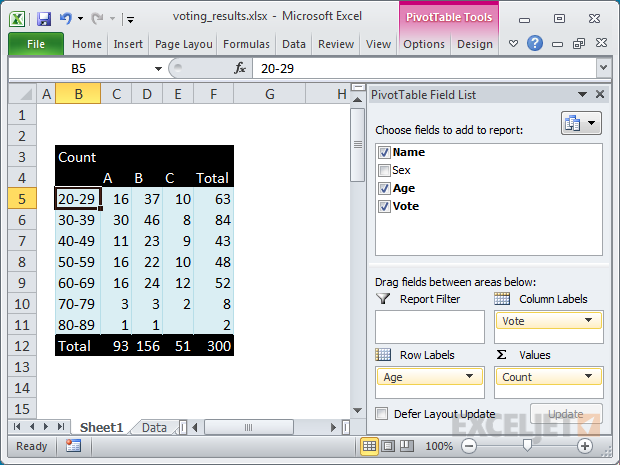Expand the Name Box dropdown arrow

tap(158, 68)
